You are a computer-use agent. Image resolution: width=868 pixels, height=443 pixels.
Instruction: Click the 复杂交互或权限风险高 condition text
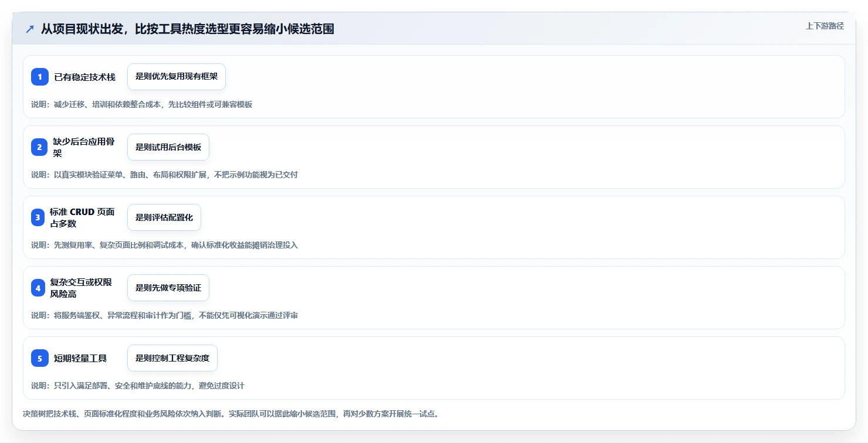pos(81,288)
